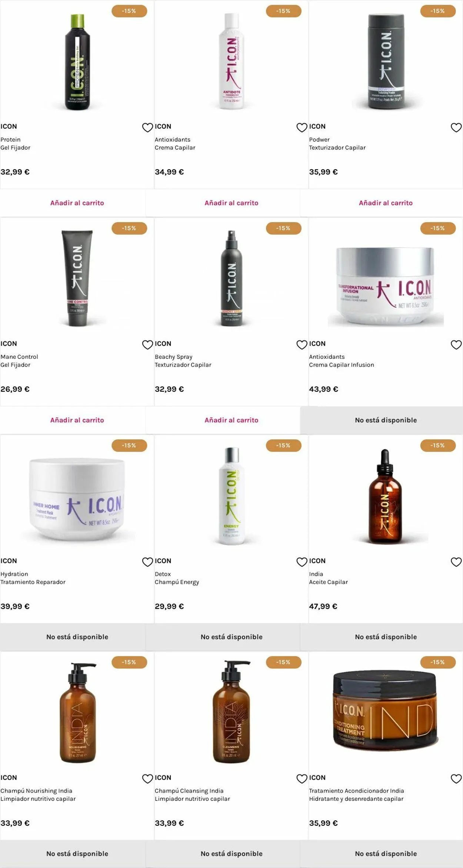Open Hydration Inner Home jar product image

point(77,499)
